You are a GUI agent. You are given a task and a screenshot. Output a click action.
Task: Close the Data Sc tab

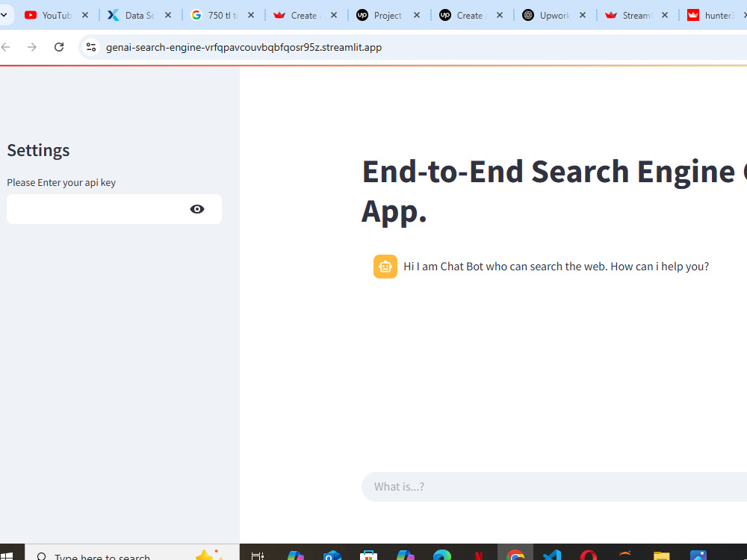tap(168, 15)
